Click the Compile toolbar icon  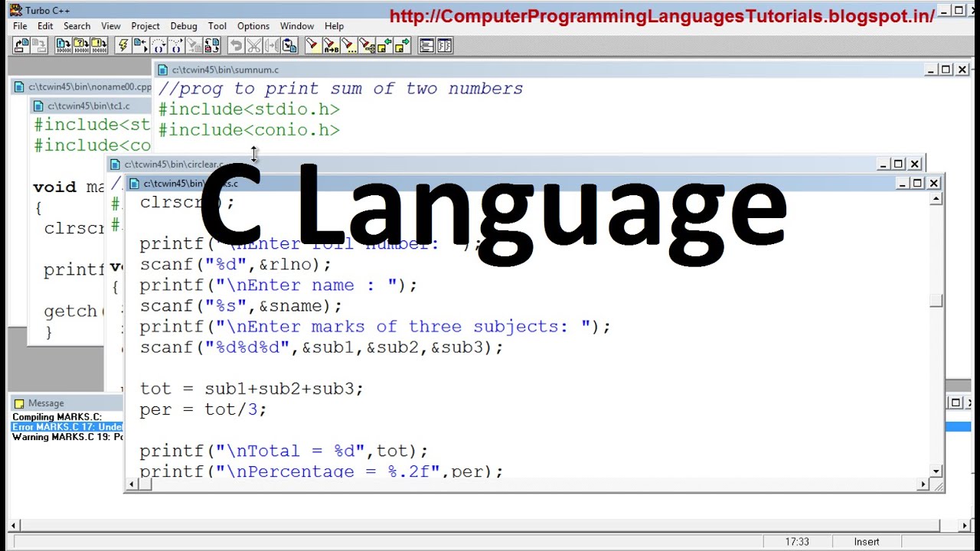click(x=63, y=46)
